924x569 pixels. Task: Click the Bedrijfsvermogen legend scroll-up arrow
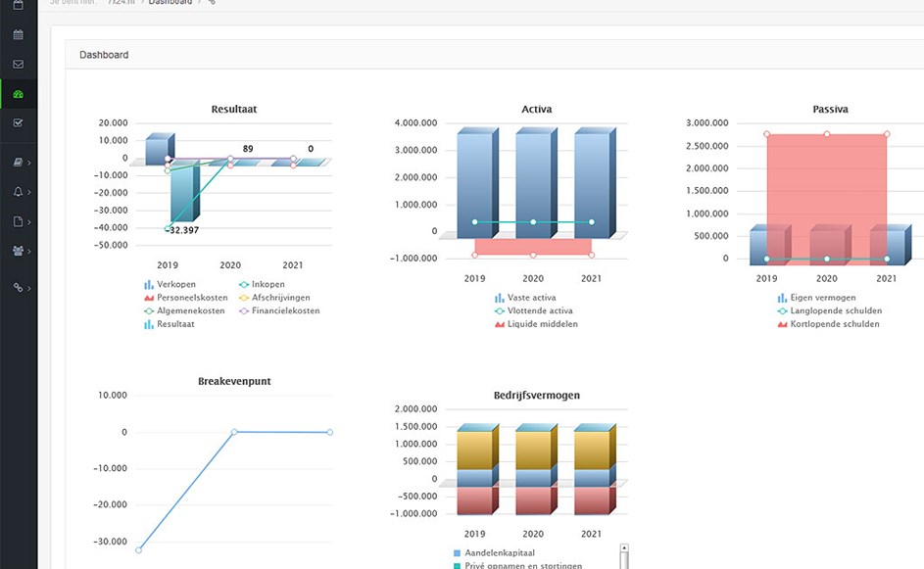click(624, 547)
